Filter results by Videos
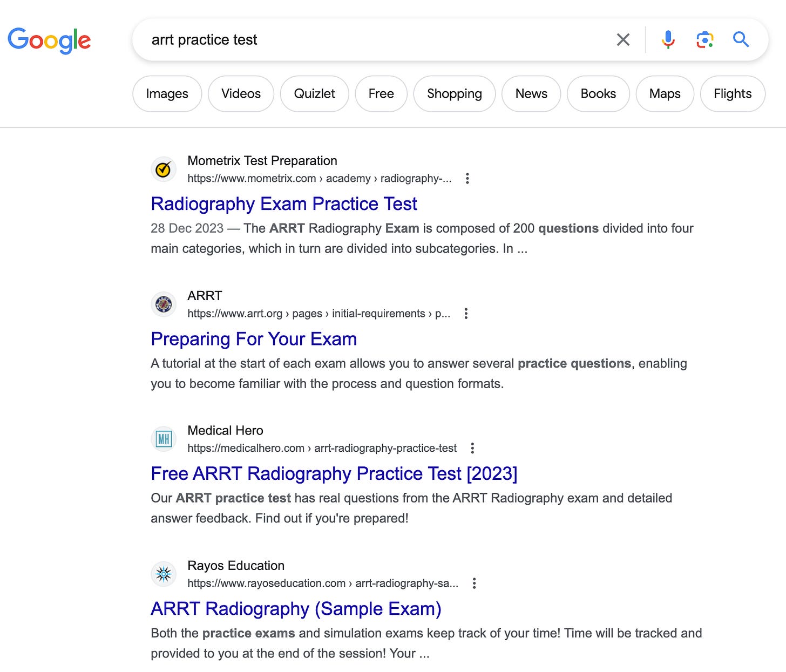The height and width of the screenshot is (672, 786). (241, 94)
